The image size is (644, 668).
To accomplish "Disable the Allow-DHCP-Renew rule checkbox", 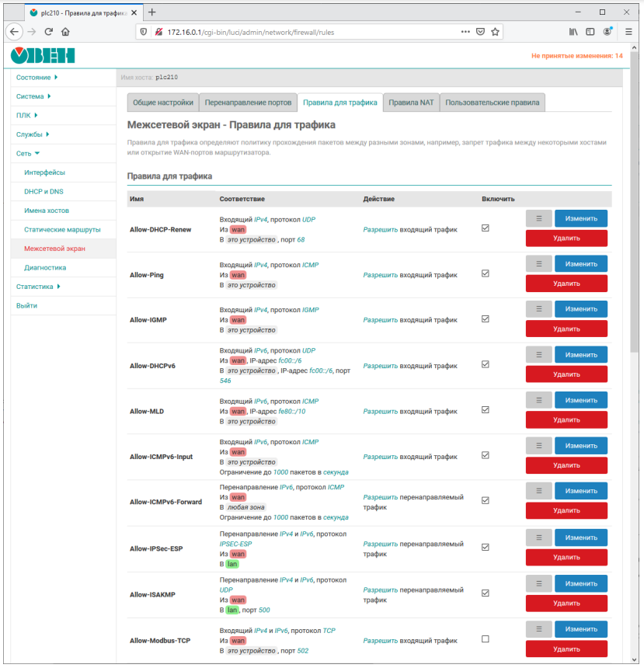I will (x=486, y=228).
